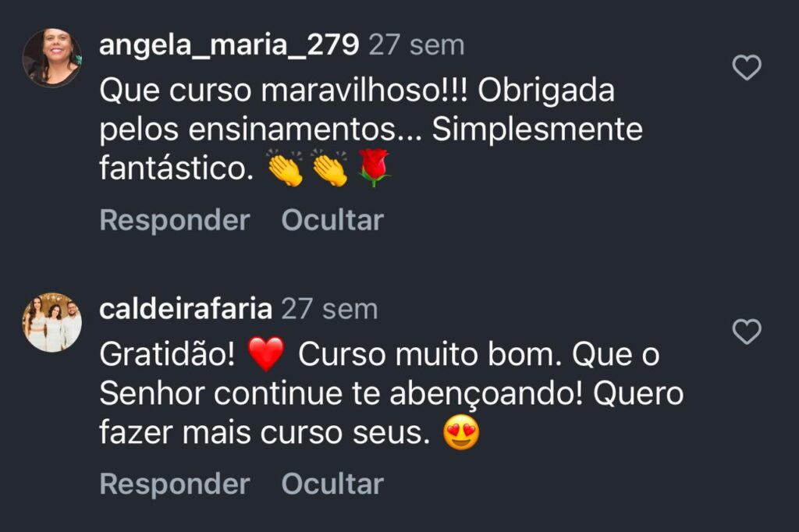Click the text "Que curso maravilhoso!!!"
799x532 pixels.
point(282,92)
